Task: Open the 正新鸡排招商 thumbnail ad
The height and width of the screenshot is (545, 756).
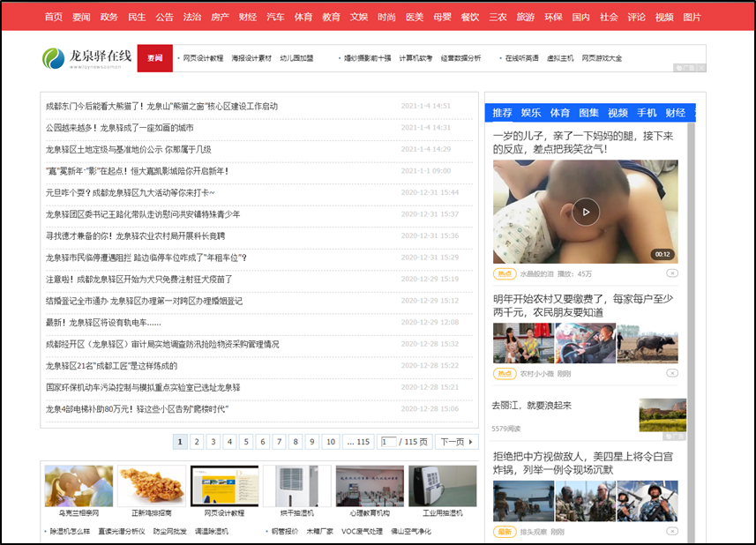Action: (152, 491)
